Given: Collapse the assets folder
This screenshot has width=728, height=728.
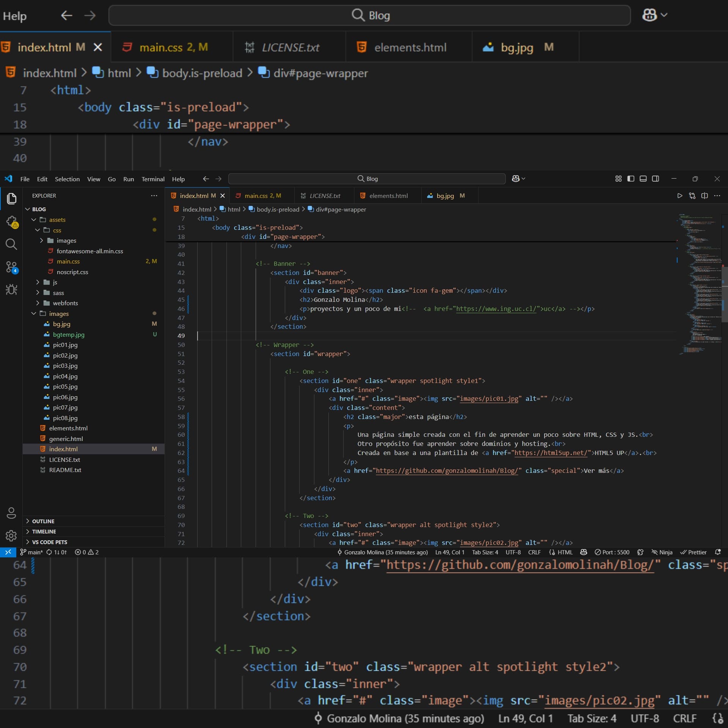Looking at the screenshot, I should pos(57,220).
